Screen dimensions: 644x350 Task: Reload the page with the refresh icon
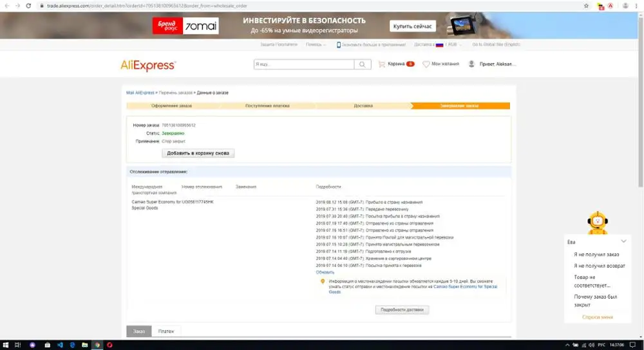pyautogui.click(x=28, y=6)
